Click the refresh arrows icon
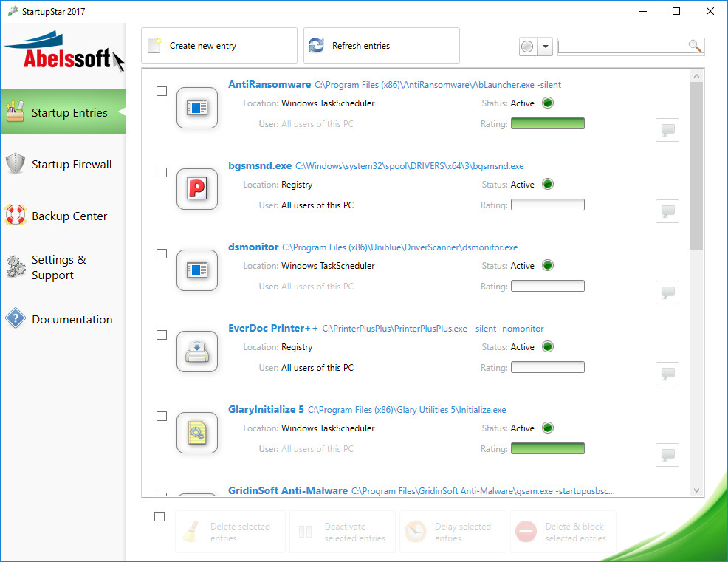The width and height of the screenshot is (728, 562). pyautogui.click(x=317, y=45)
